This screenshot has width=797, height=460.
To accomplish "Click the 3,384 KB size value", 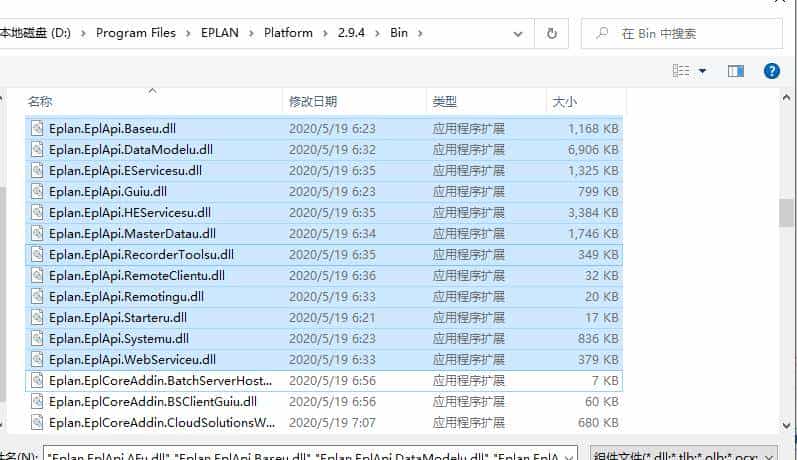I will pos(593,213).
